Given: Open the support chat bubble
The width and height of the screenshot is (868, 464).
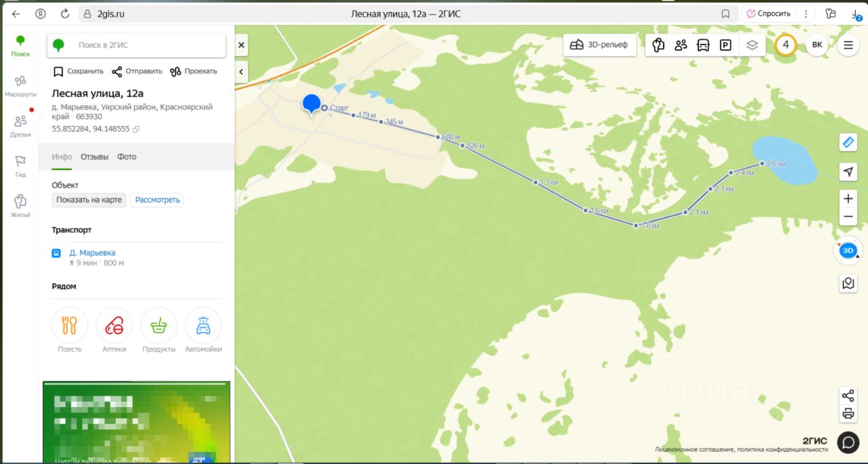Looking at the screenshot, I should pos(848,442).
